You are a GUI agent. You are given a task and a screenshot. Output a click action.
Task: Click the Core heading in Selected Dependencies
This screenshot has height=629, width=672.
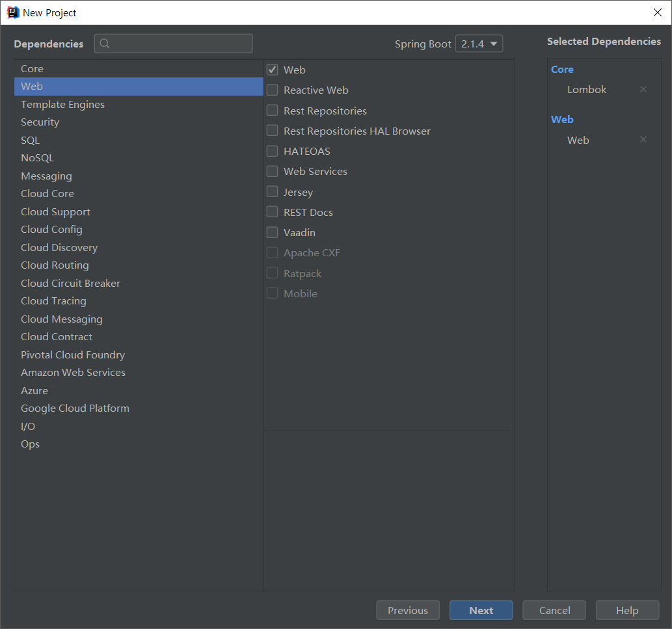pyautogui.click(x=562, y=70)
